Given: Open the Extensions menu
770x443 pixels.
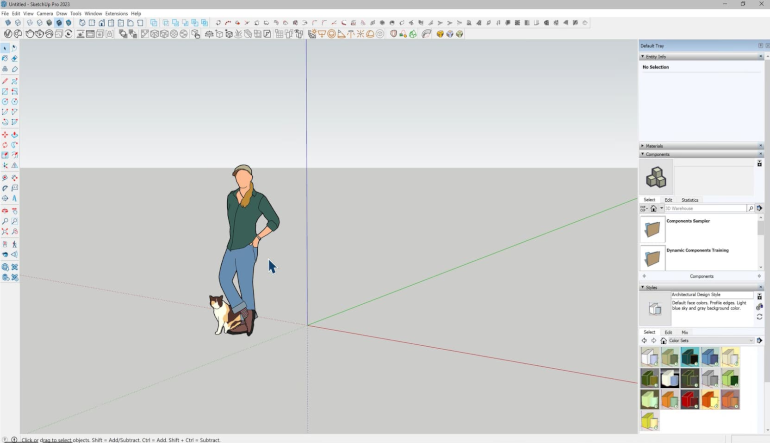Looking at the screenshot, I should coord(116,14).
